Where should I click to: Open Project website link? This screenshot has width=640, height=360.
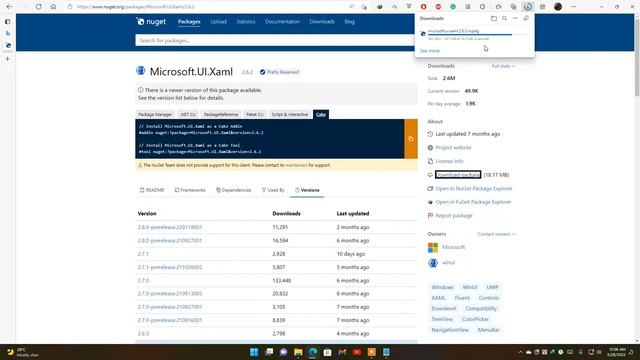pos(453,148)
